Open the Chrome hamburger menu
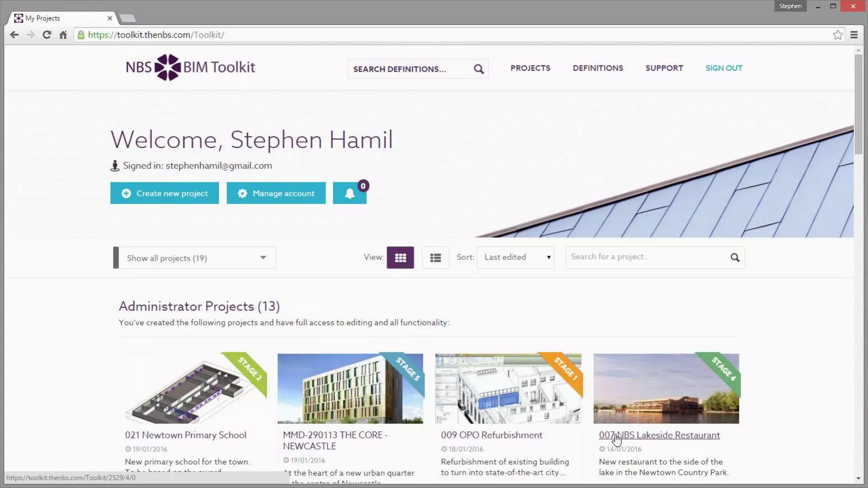 pos(854,35)
